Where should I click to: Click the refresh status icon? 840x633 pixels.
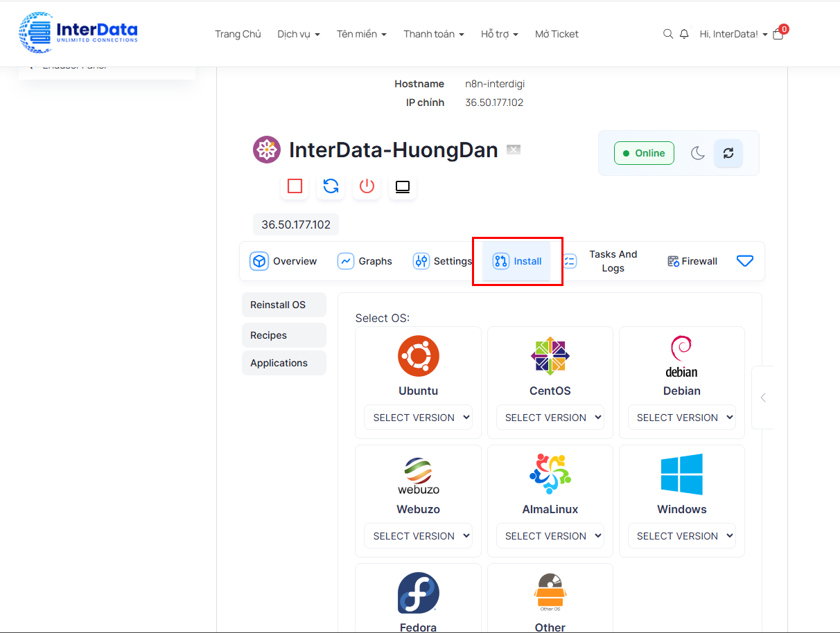[728, 153]
